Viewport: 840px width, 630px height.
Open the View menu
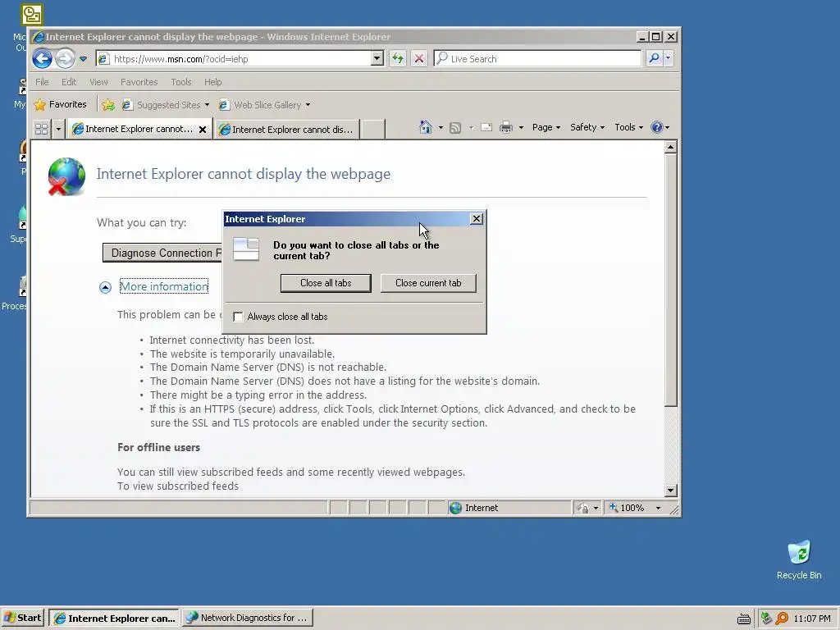[x=98, y=82]
